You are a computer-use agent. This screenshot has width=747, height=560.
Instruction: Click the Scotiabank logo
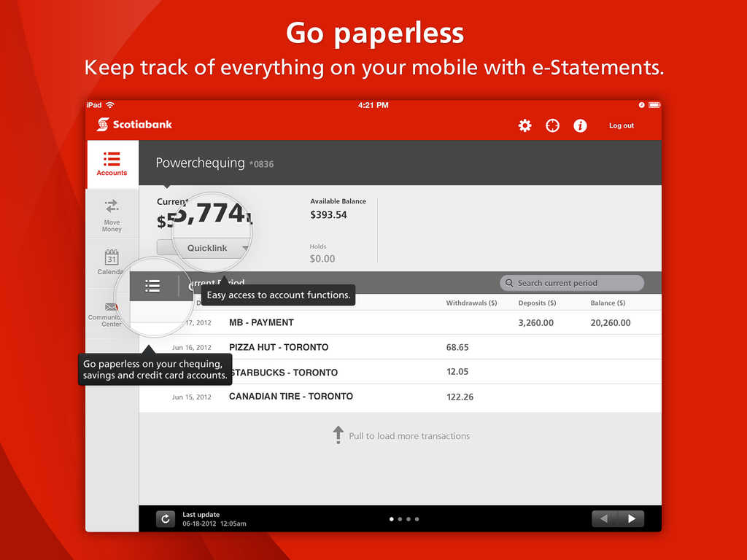click(x=135, y=125)
